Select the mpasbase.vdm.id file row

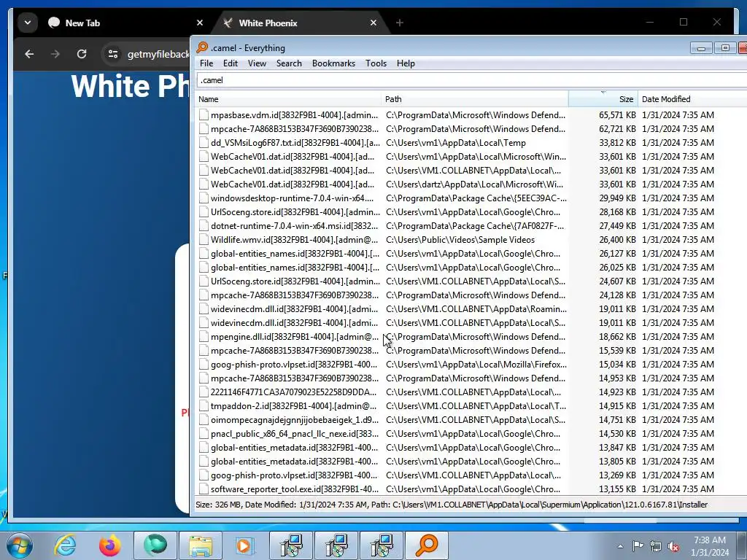(x=471, y=114)
